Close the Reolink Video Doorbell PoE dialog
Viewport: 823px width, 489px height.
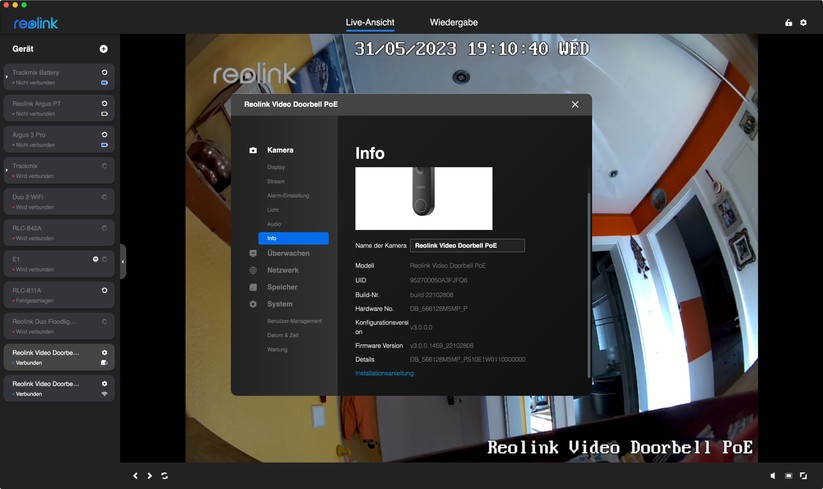pos(575,104)
